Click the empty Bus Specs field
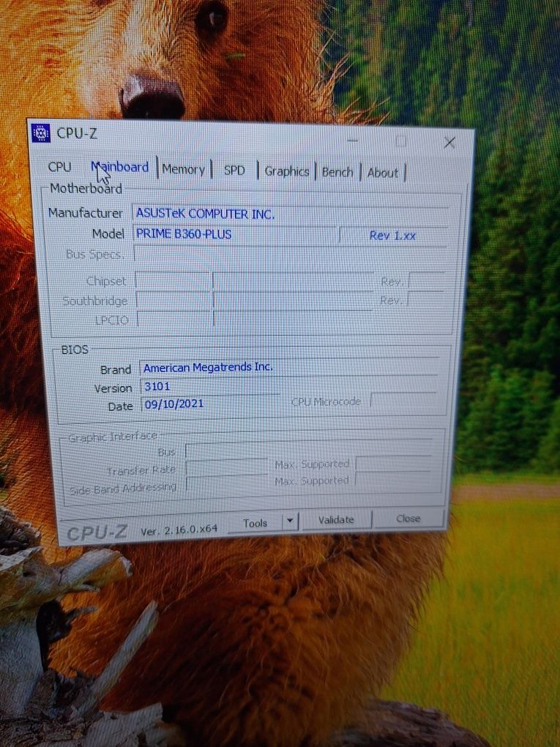 point(290,254)
